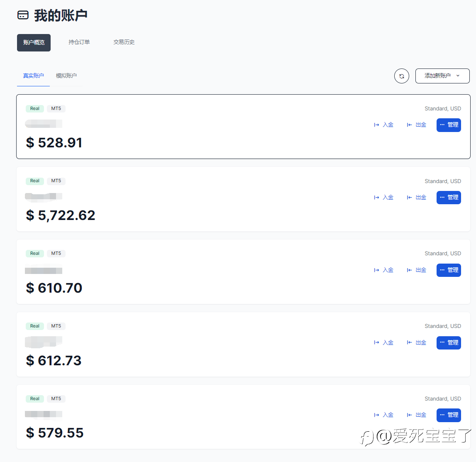Click the refresh accounts circular icon

pyautogui.click(x=401, y=76)
